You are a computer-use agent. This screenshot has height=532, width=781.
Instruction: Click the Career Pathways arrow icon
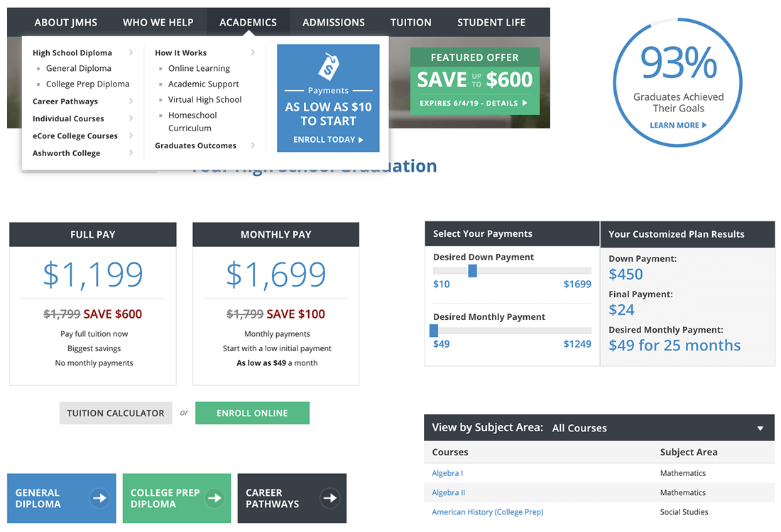click(329, 498)
